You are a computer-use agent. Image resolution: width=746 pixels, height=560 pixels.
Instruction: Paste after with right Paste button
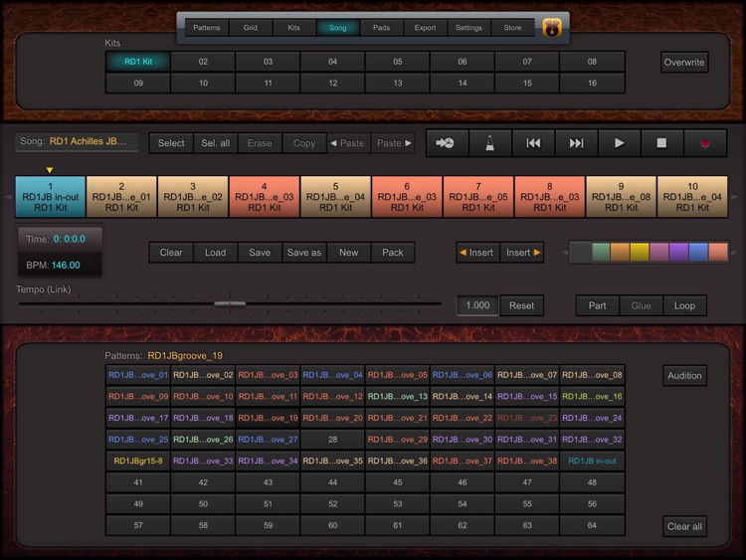point(393,143)
